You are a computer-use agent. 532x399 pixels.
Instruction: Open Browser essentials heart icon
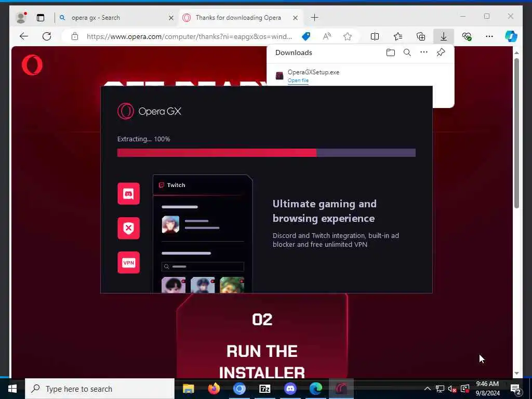467,36
